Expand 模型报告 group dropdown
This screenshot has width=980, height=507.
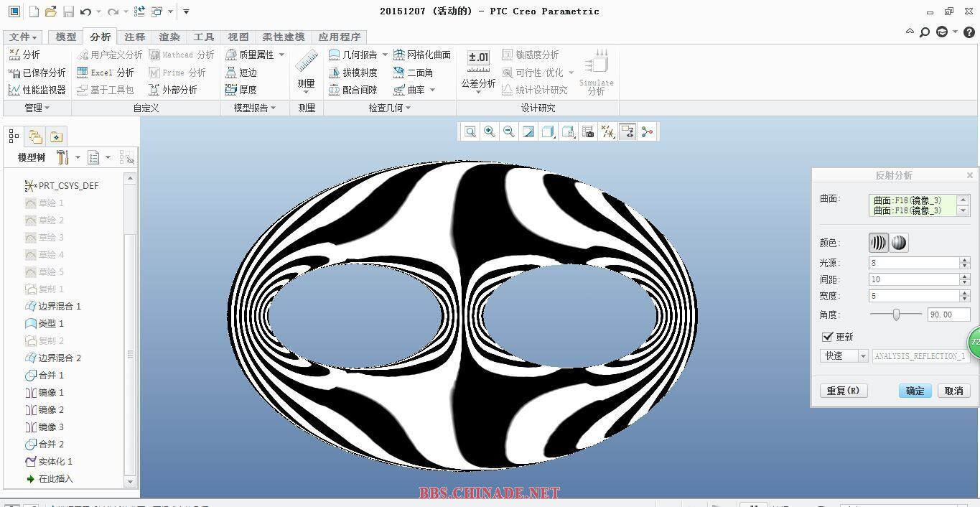coord(255,108)
